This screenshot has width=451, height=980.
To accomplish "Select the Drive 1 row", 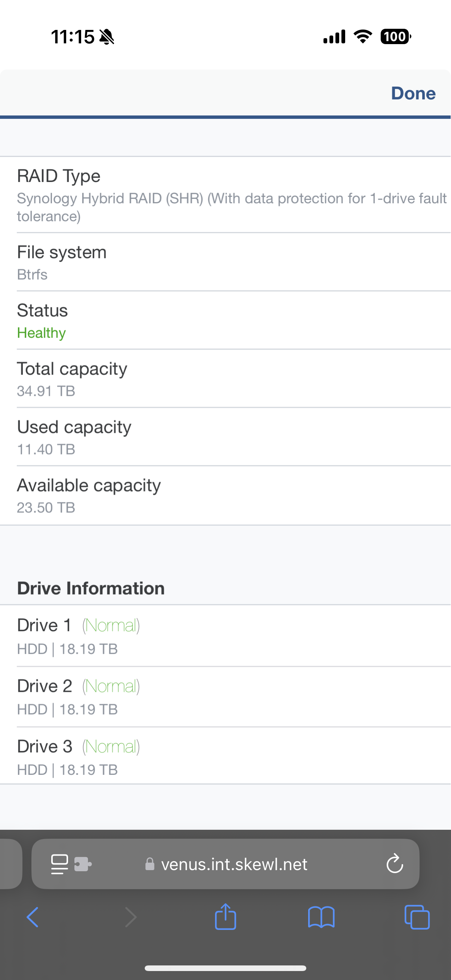I will (x=225, y=636).
